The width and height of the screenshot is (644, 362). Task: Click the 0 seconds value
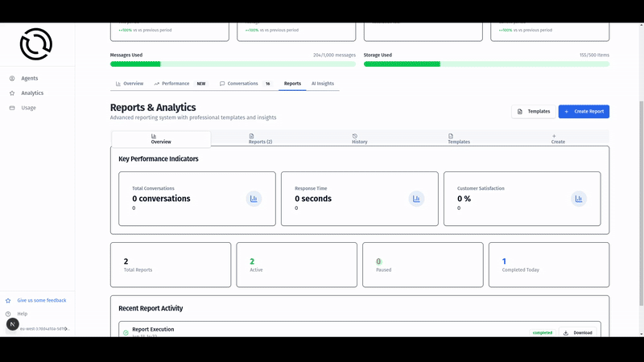click(313, 199)
